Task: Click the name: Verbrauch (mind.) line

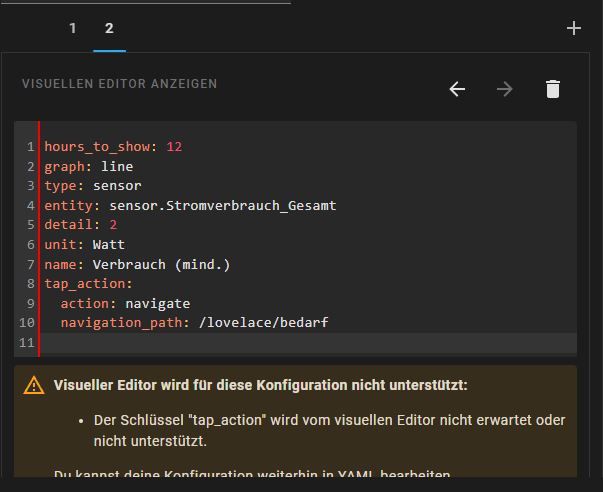Action: (137, 264)
